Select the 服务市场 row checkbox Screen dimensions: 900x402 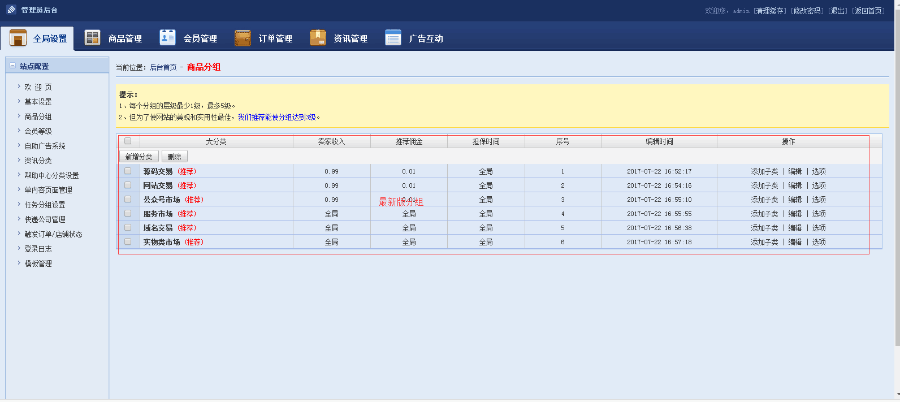[127, 214]
